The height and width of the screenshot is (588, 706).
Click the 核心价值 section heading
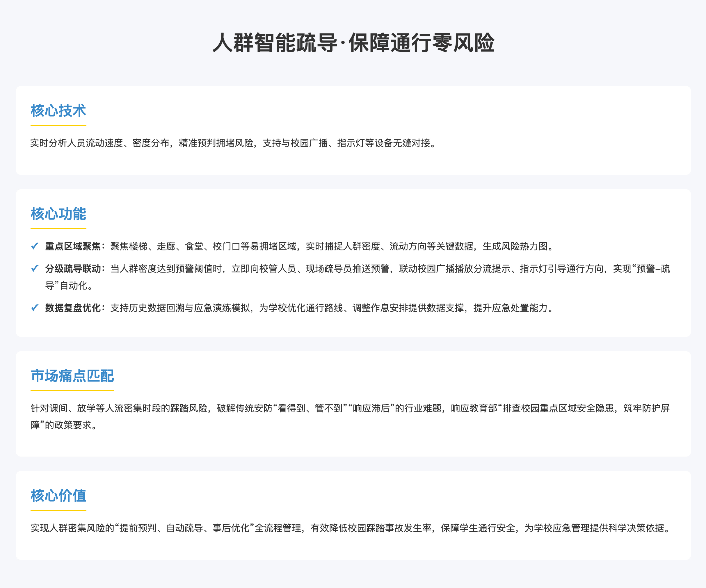[58, 496]
